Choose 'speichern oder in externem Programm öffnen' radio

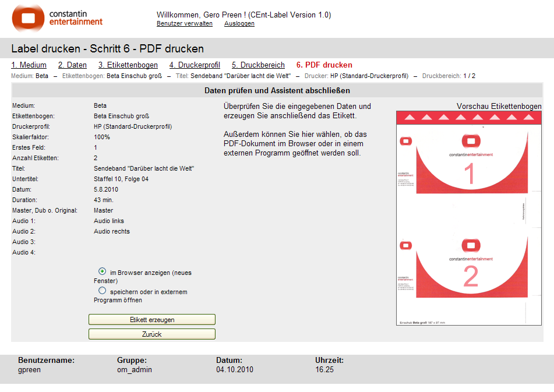[x=103, y=290]
